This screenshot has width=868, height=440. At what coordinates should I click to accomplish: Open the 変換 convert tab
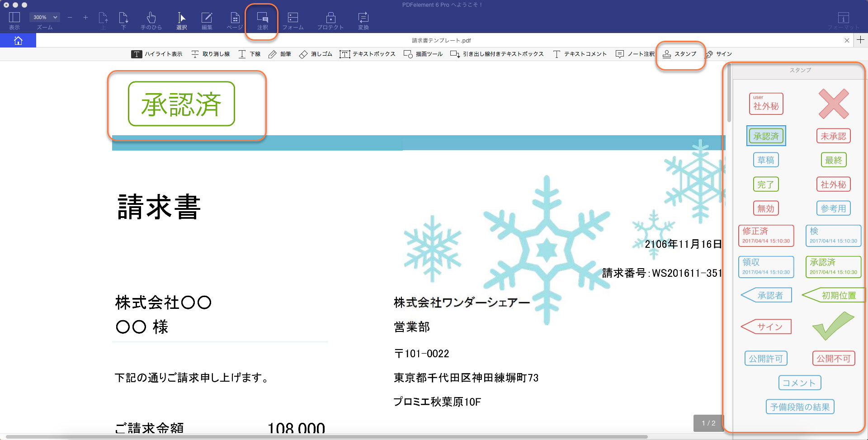[363, 21]
